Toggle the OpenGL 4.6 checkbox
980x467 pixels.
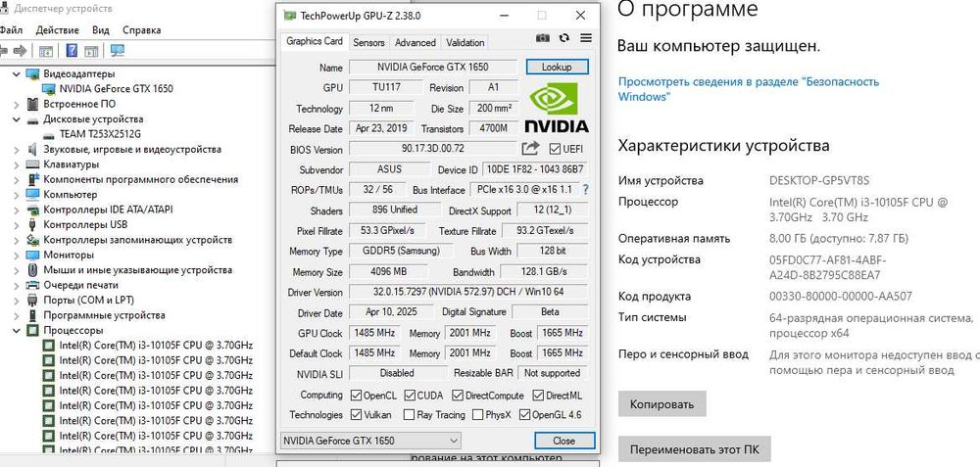click(x=524, y=414)
